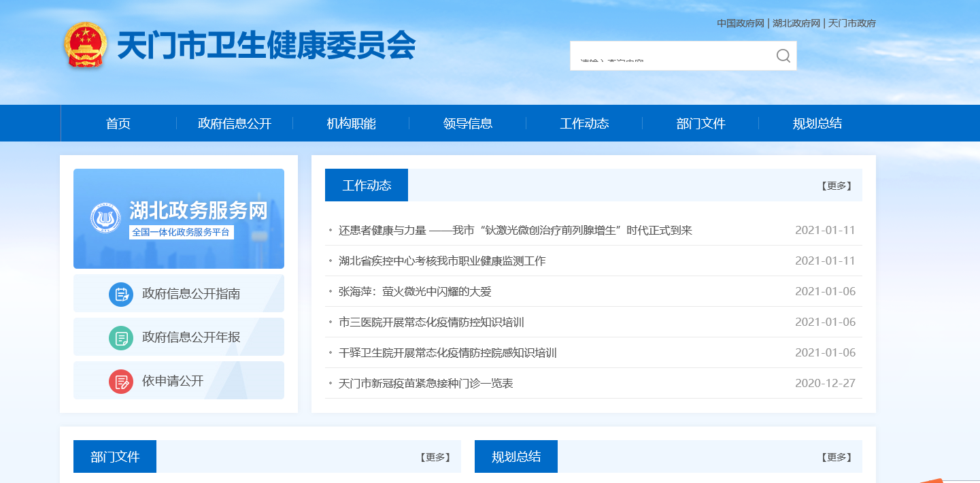980x483 pixels.
Task: Click the national emblem logo
Action: [86, 45]
